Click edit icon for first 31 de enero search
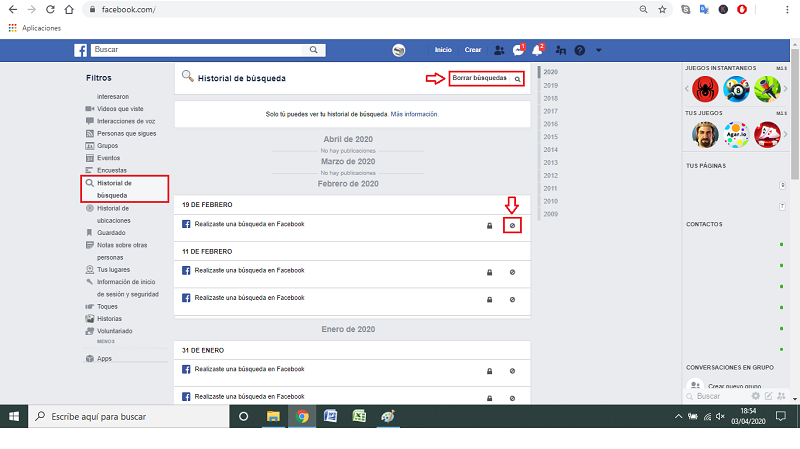The image size is (800, 449). [512, 371]
